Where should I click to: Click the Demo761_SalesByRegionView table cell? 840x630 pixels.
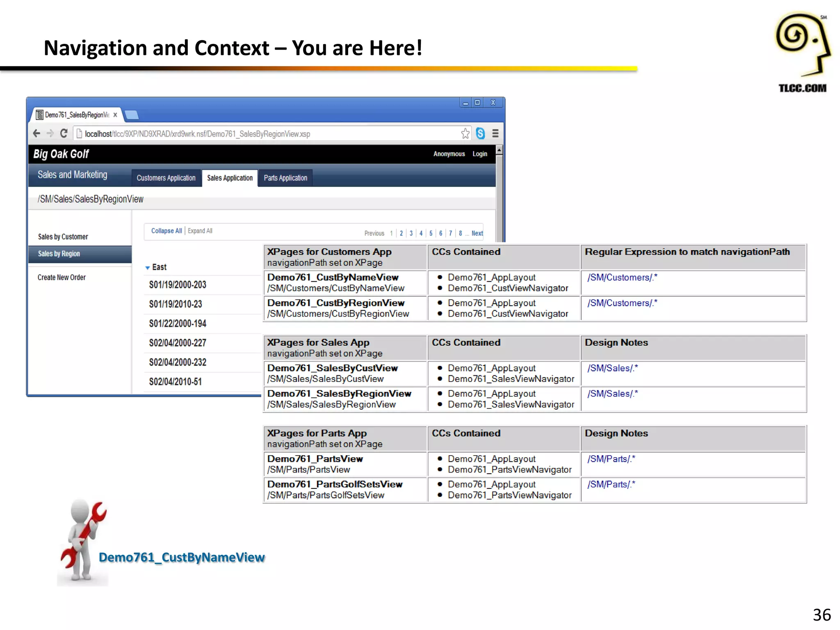click(345, 399)
